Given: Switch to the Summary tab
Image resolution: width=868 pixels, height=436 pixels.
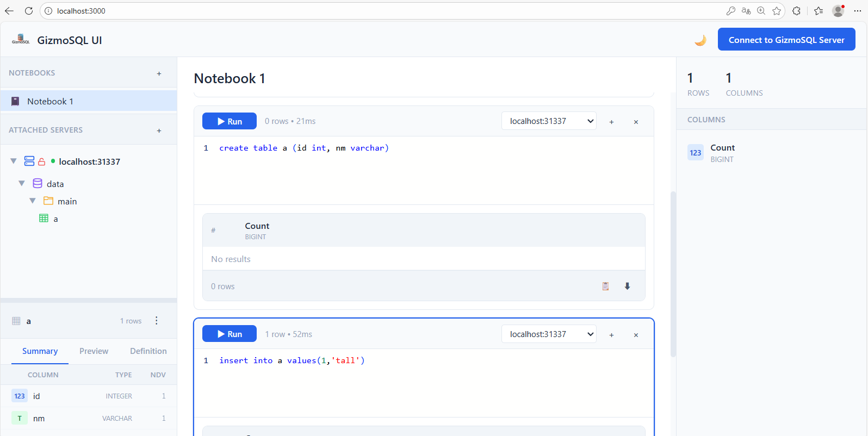Looking at the screenshot, I should coord(40,351).
